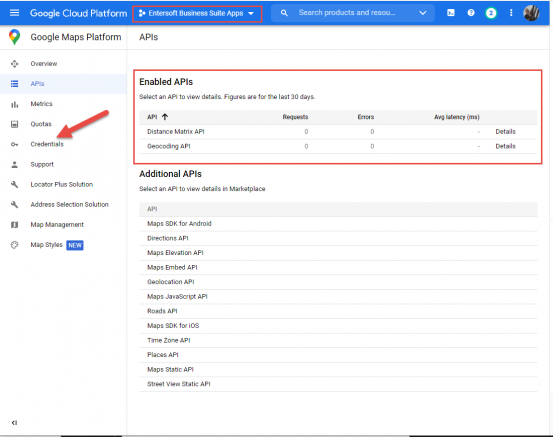Click the Map Management map icon

tap(14, 225)
